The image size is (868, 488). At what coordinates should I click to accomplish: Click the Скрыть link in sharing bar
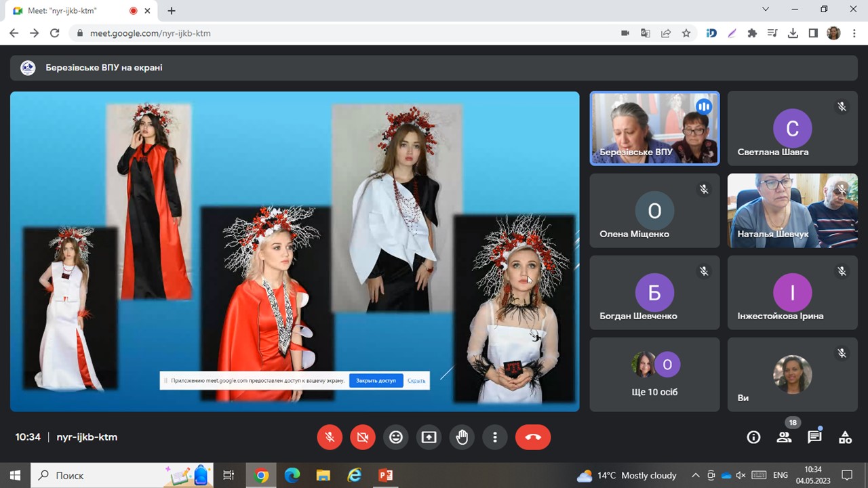tap(416, 381)
